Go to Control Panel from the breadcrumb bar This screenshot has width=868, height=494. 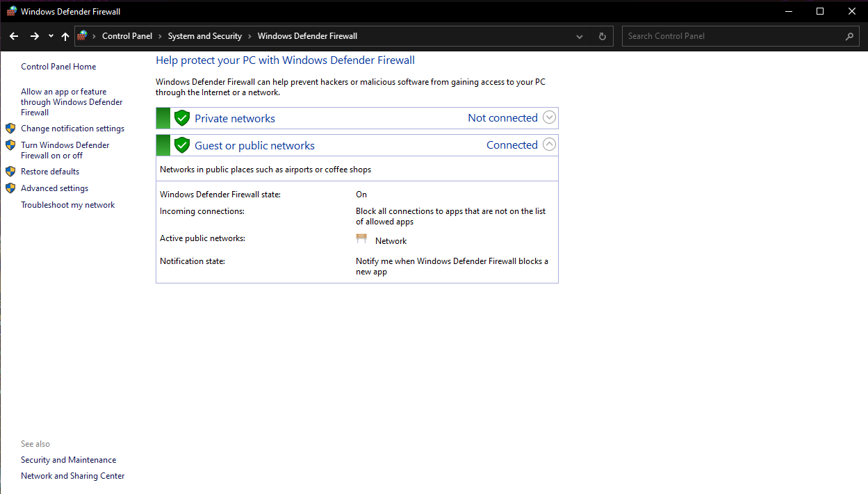(x=127, y=35)
